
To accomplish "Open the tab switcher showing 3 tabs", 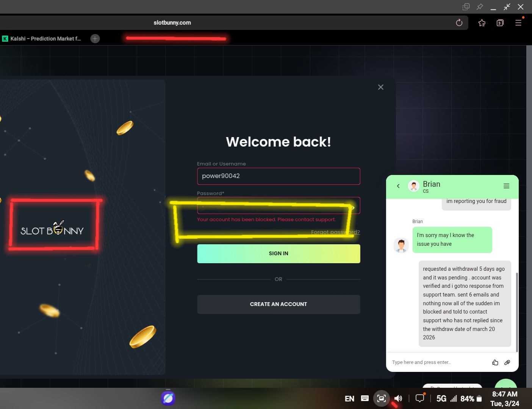I will pyautogui.click(x=500, y=23).
